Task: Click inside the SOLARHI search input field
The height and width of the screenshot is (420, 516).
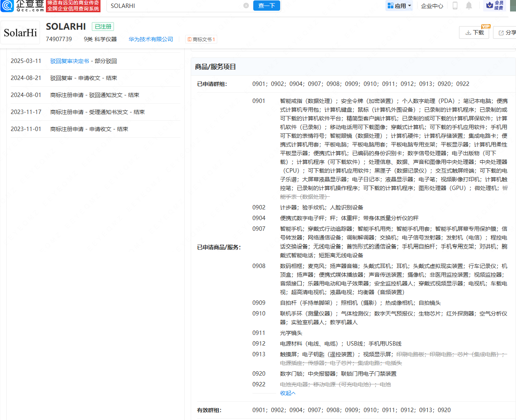Action: click(x=178, y=6)
